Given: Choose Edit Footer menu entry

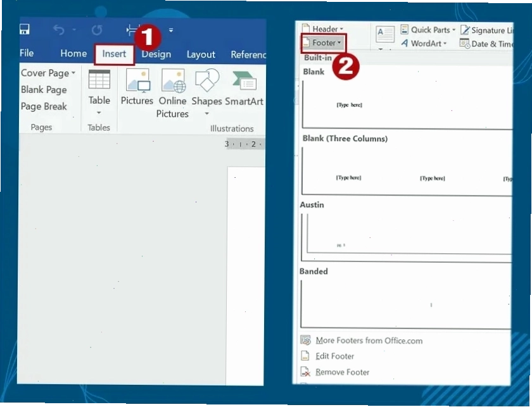Looking at the screenshot, I should 327,356.
